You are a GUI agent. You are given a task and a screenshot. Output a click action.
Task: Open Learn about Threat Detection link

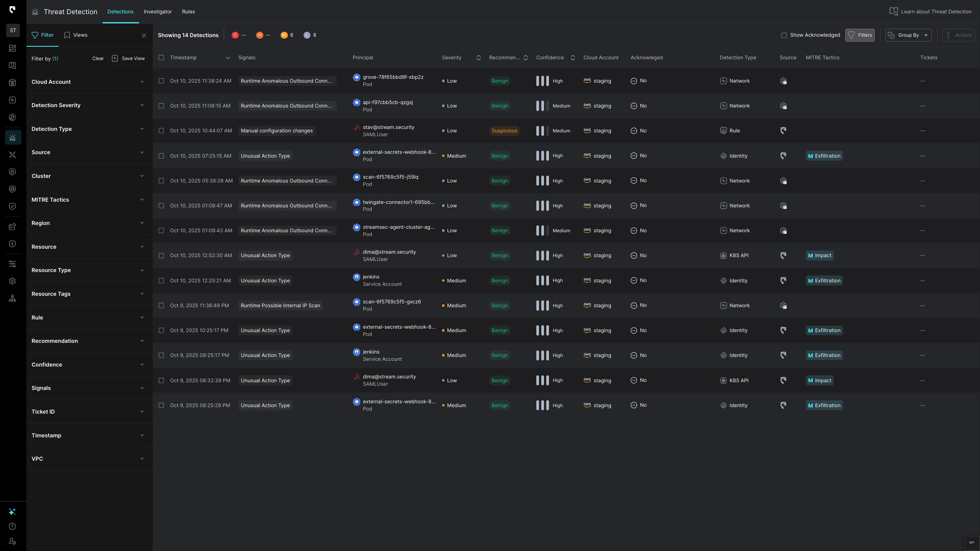click(930, 11)
